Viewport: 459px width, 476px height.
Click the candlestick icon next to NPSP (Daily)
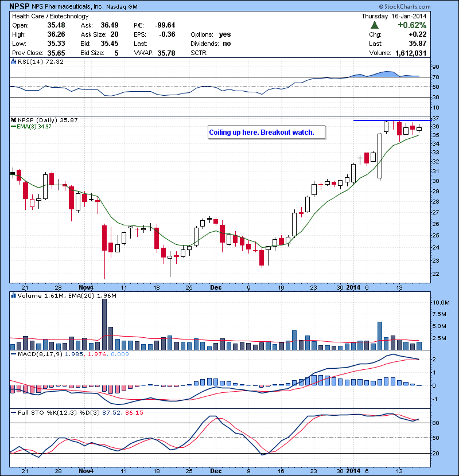click(13, 120)
